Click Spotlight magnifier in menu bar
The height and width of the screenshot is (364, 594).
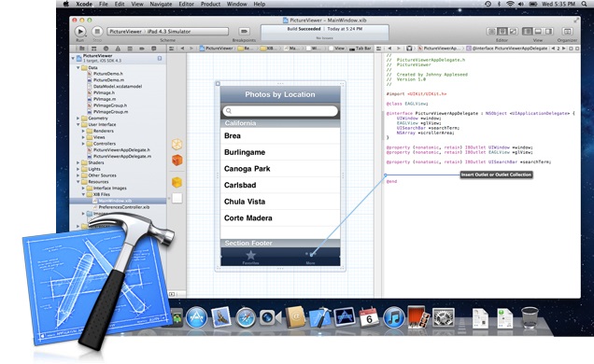tap(584, 4)
